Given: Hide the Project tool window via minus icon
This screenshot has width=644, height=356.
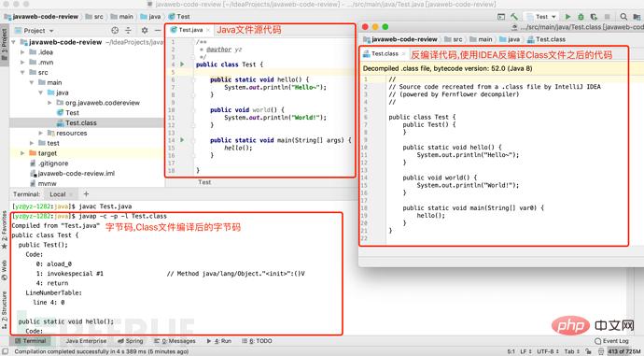Looking at the screenshot, I should [x=158, y=31].
